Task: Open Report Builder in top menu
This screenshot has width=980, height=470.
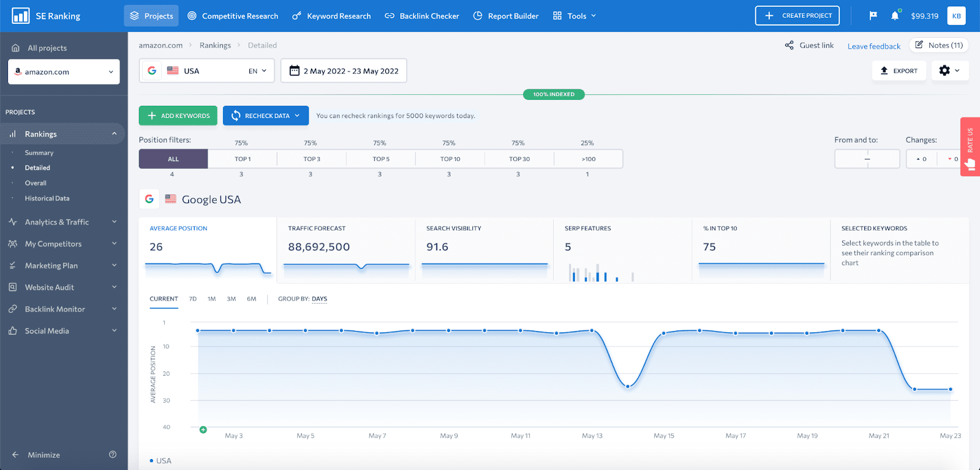Action: pos(506,16)
